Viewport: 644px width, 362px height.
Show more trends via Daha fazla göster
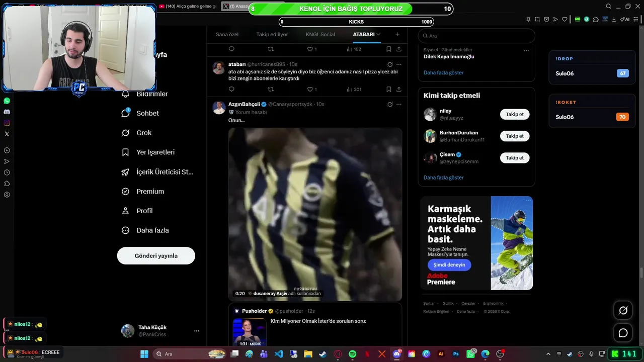coord(444,73)
